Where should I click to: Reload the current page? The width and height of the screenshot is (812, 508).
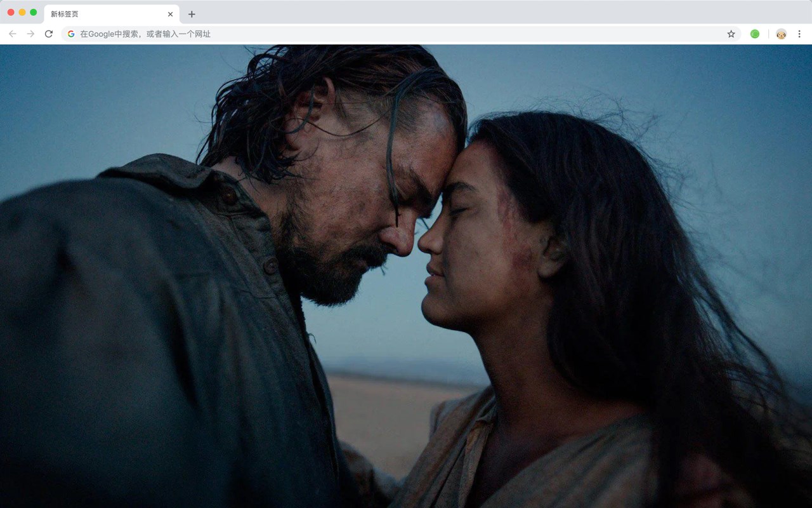click(x=49, y=34)
